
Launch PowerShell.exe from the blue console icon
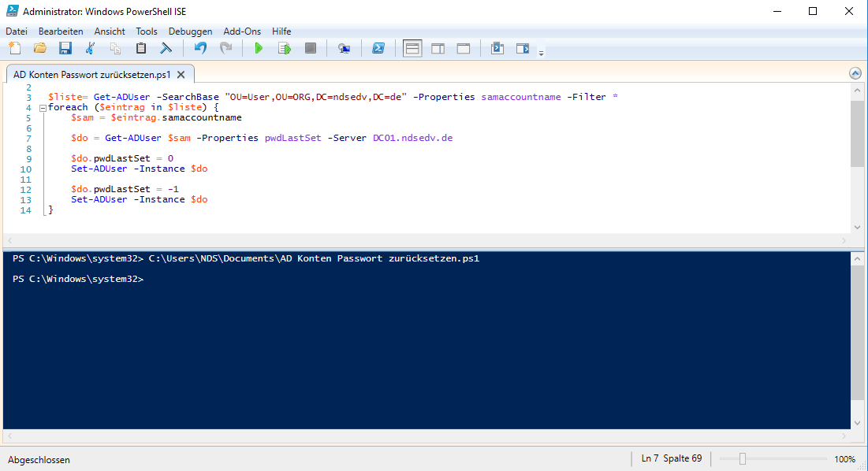click(x=378, y=49)
